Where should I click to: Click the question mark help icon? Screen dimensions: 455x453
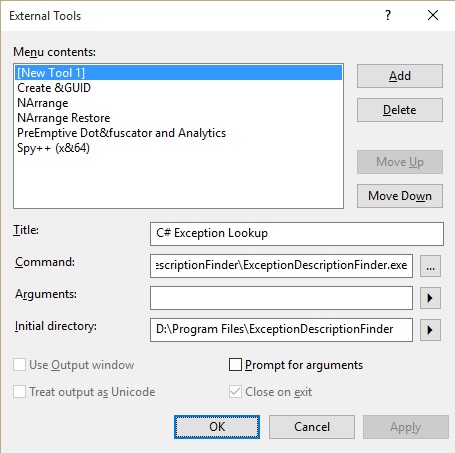click(388, 15)
